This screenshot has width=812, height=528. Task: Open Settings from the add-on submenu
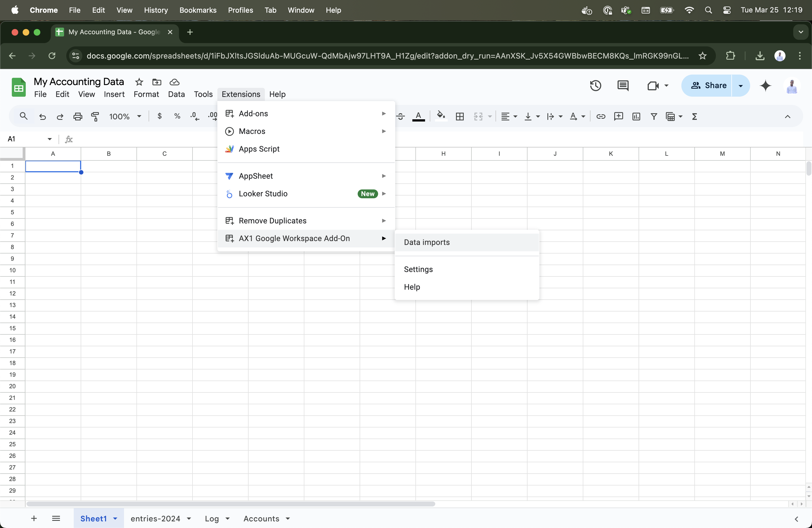[418, 269]
